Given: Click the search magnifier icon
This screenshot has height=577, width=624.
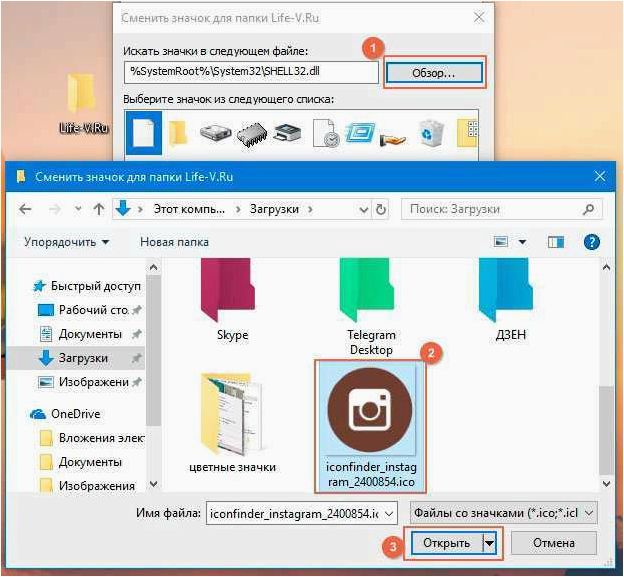Looking at the screenshot, I should click(588, 209).
